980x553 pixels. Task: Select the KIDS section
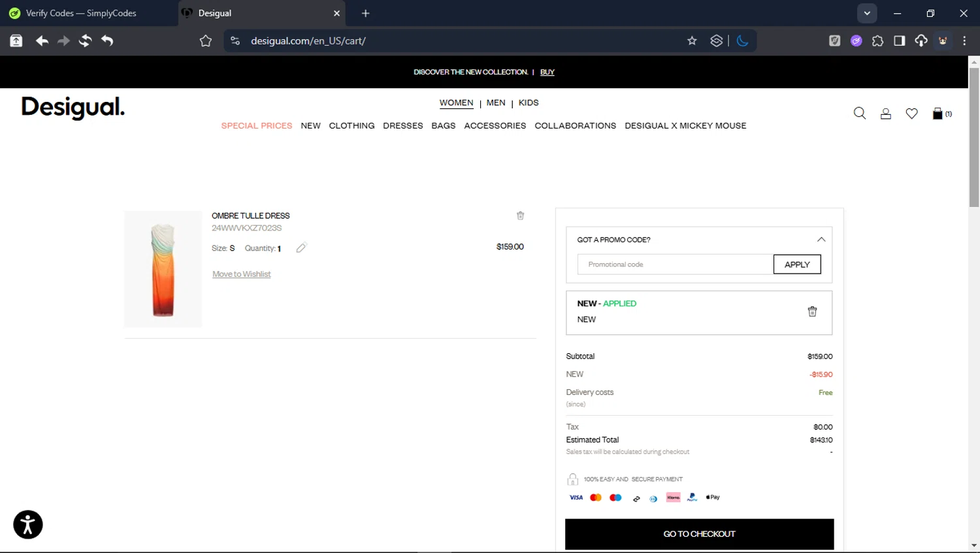pos(529,103)
